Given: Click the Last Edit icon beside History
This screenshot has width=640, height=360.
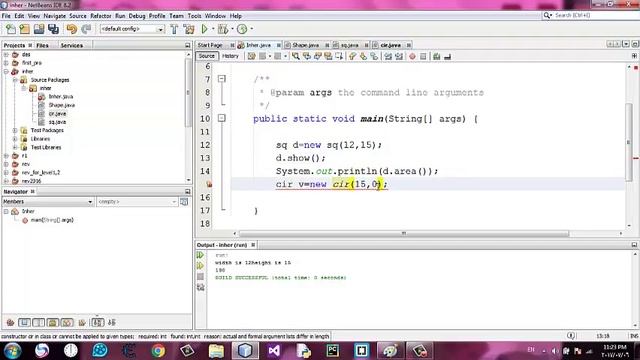Looking at the screenshot, I should click(x=251, y=56).
